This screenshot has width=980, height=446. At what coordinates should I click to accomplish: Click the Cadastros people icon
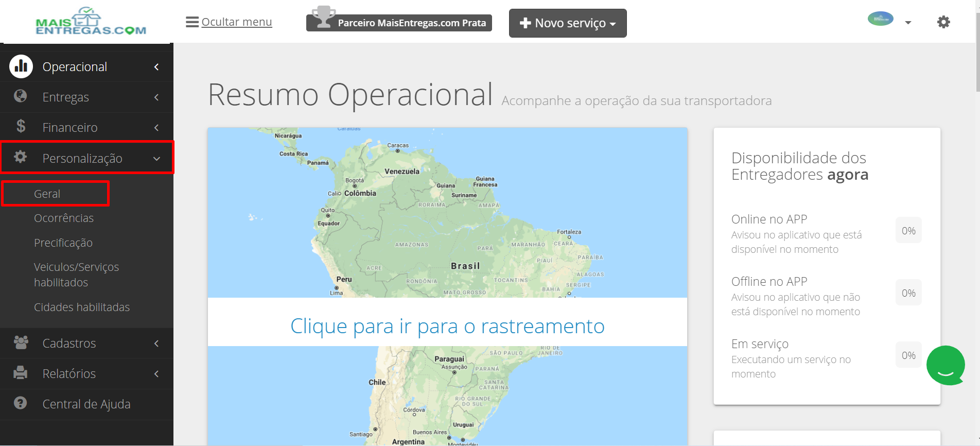click(21, 342)
